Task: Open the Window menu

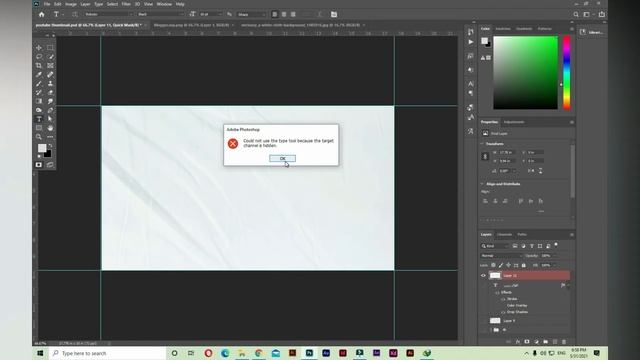Action: tap(164, 4)
